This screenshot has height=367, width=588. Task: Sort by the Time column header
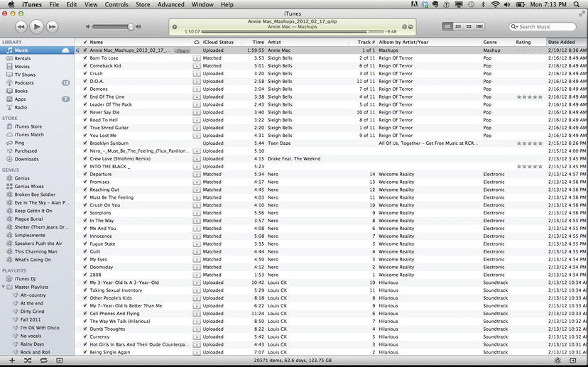pyautogui.click(x=254, y=43)
